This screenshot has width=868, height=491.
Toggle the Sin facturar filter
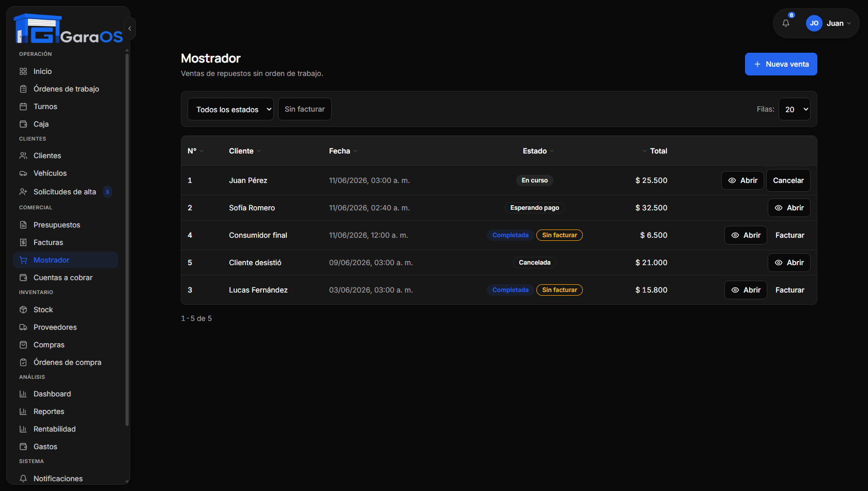(x=305, y=109)
